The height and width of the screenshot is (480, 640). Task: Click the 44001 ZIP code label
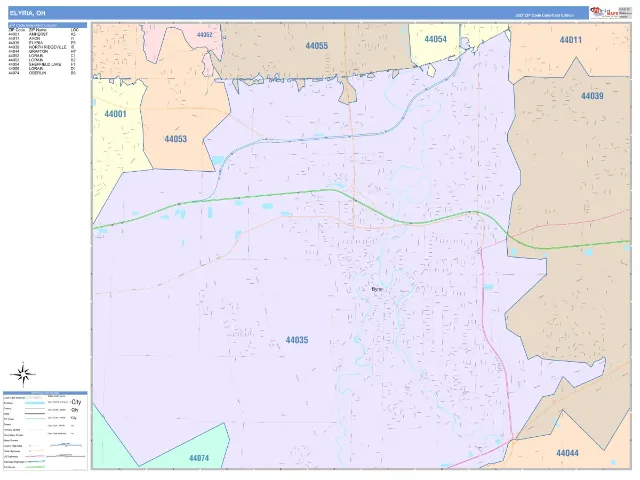point(116,114)
